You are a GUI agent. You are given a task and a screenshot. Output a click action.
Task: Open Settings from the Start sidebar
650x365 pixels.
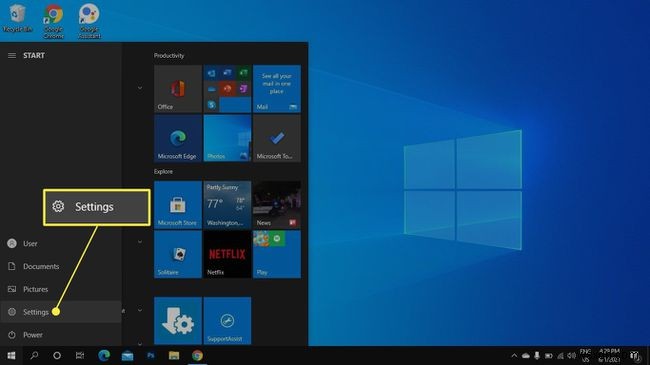click(61, 312)
